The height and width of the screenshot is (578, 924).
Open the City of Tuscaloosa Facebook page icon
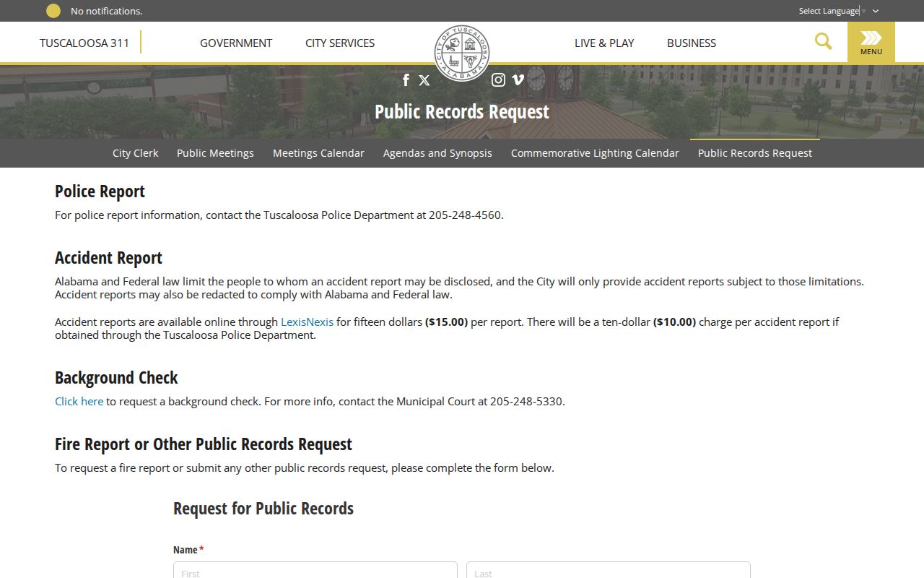(406, 80)
